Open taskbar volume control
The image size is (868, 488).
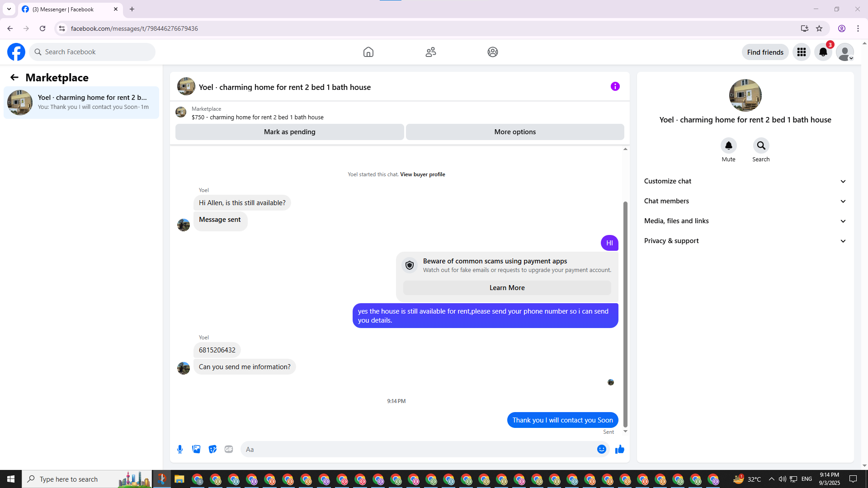tap(782, 479)
